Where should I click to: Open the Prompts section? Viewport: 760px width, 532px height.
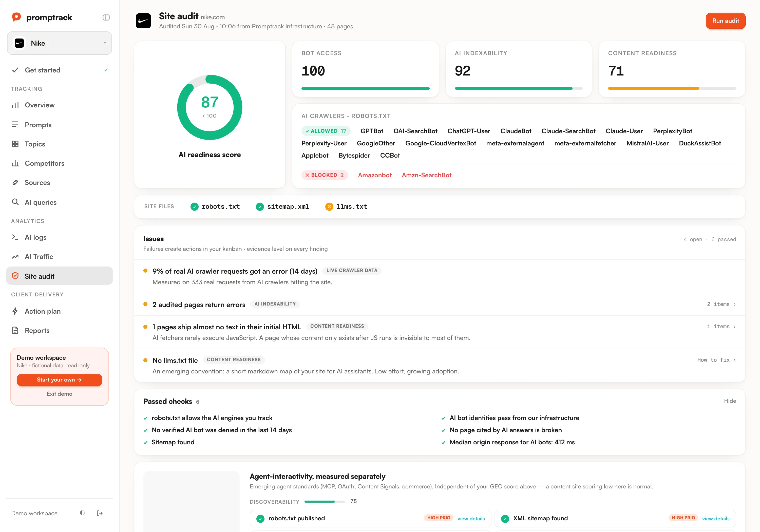[x=60, y=124]
